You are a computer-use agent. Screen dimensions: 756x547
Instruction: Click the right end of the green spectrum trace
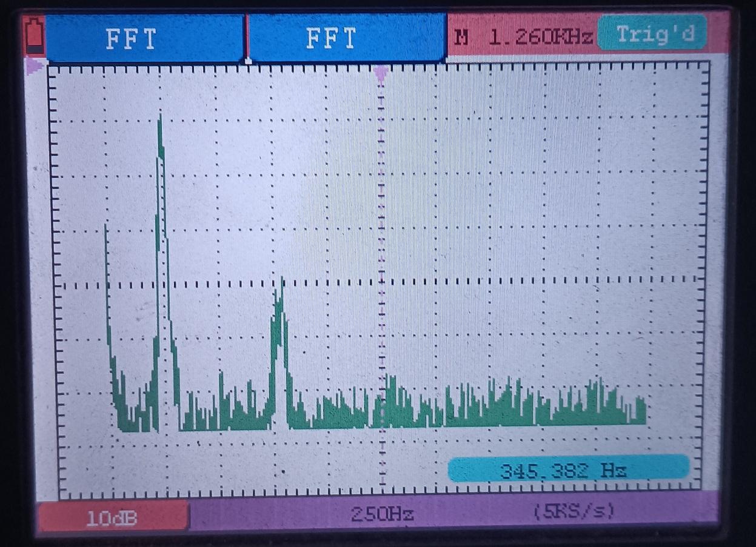pyautogui.click(x=644, y=412)
